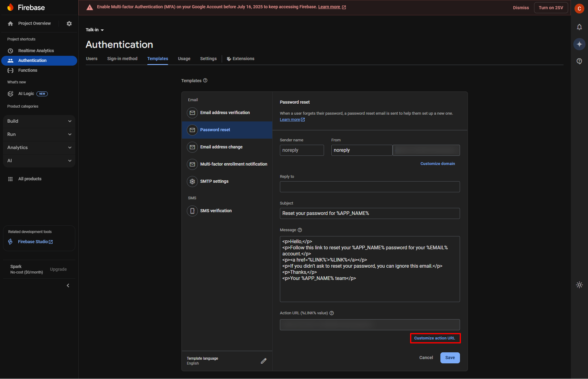
Task: Open the Gemini assistant sparkle icon
Action: click(579, 44)
